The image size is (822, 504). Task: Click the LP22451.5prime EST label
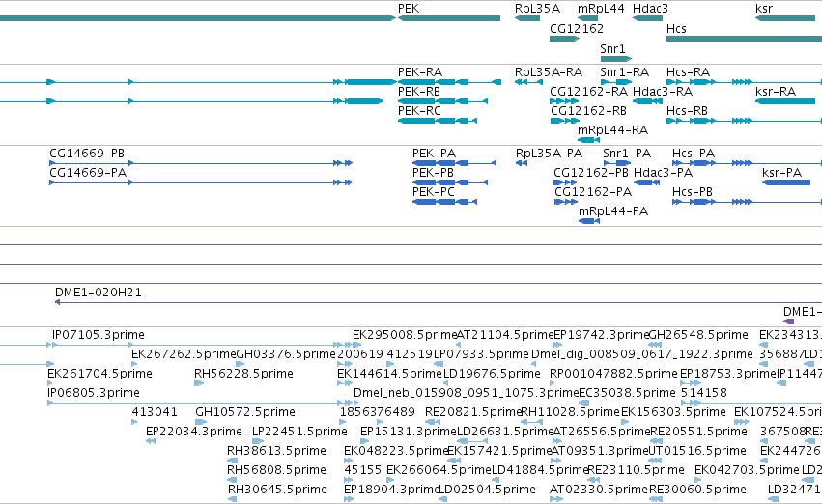pos(299,432)
